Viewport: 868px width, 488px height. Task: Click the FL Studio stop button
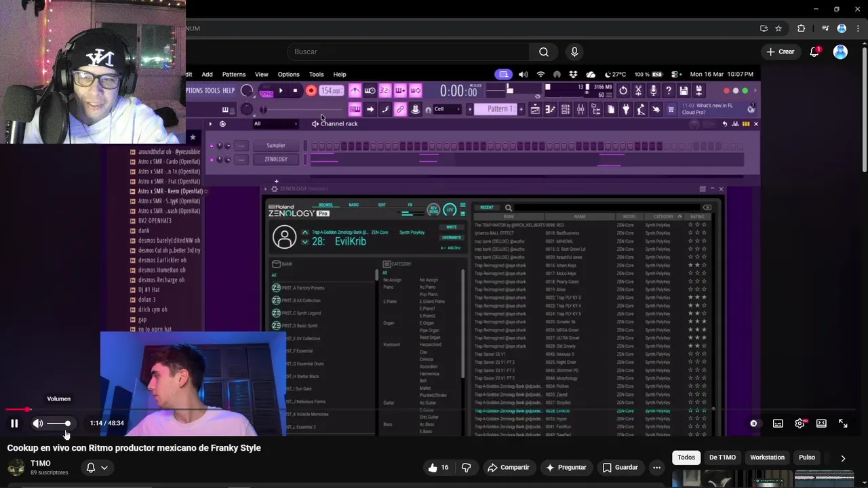(295, 91)
